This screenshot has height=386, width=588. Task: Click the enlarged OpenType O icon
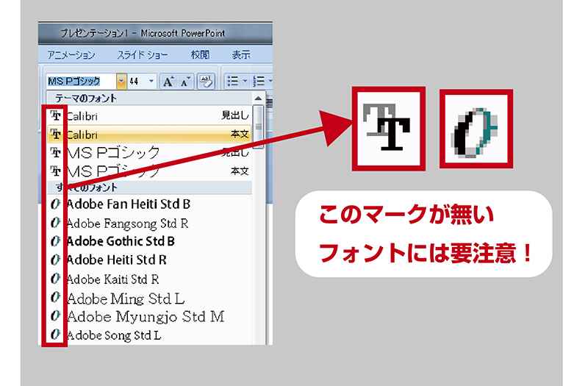(x=476, y=129)
